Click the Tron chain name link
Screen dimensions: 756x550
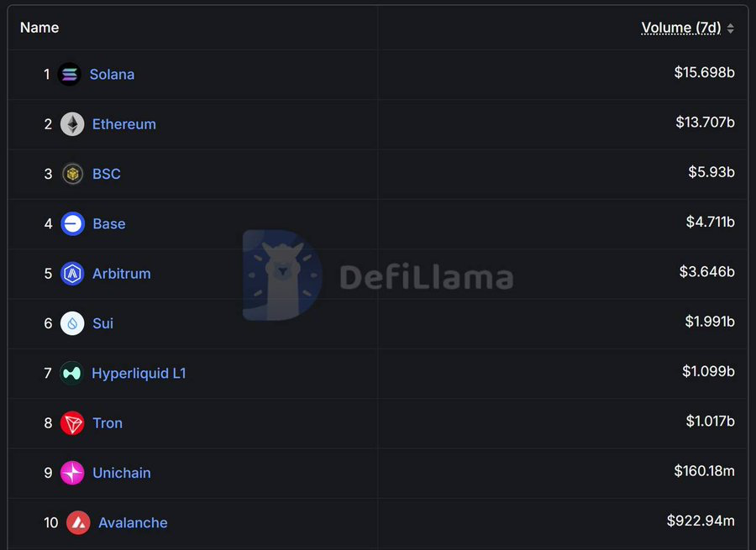(x=108, y=422)
